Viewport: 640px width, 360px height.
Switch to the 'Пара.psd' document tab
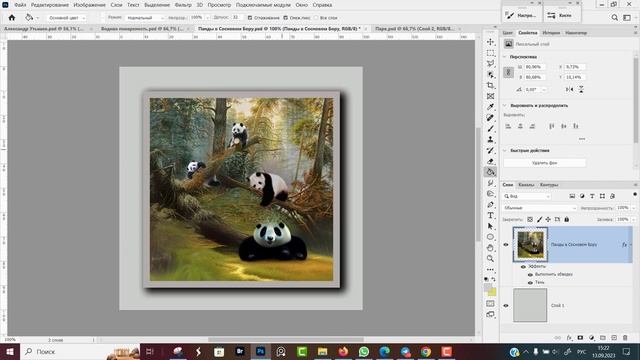[x=414, y=29]
